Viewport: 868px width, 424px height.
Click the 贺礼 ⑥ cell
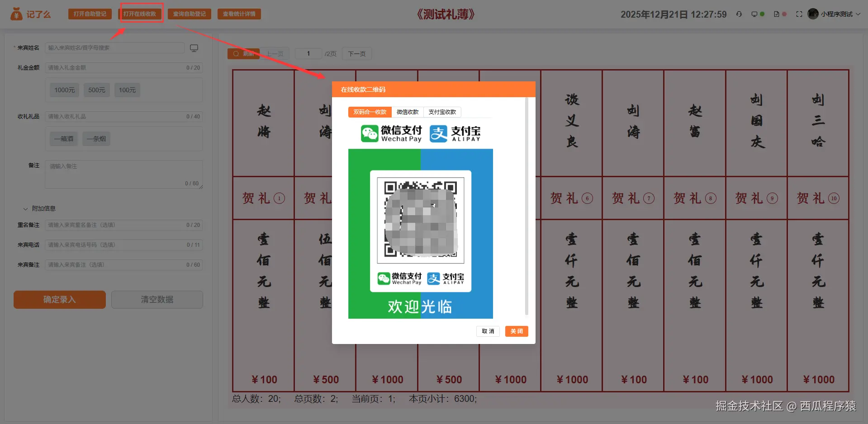[x=572, y=198]
